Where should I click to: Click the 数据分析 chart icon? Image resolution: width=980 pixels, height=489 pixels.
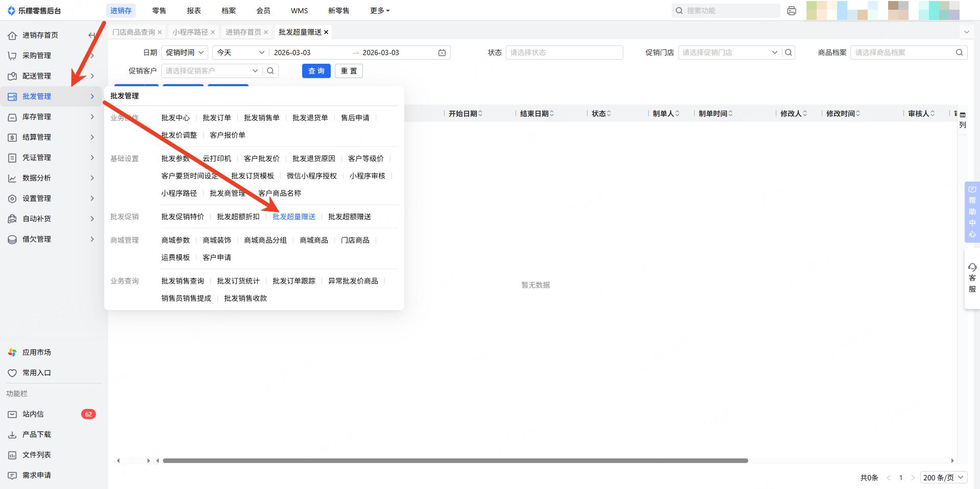click(12, 178)
